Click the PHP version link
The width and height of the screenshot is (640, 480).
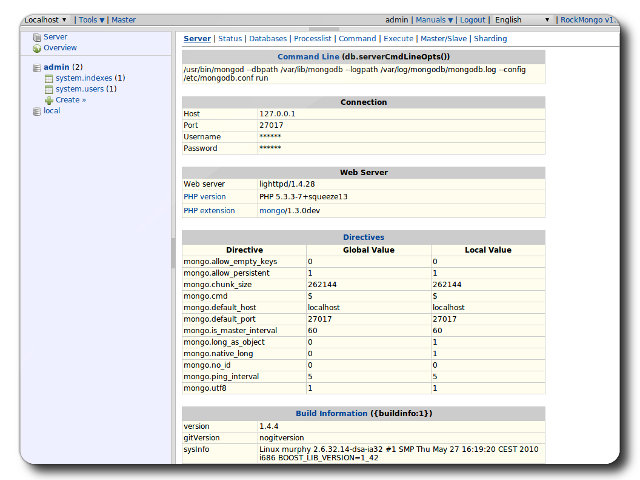pyautogui.click(x=206, y=197)
